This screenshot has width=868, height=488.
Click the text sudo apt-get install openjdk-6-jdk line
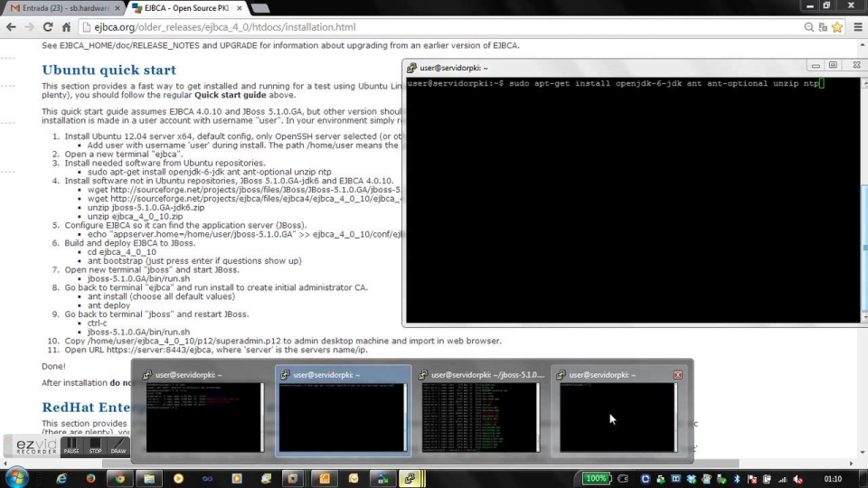coord(209,172)
